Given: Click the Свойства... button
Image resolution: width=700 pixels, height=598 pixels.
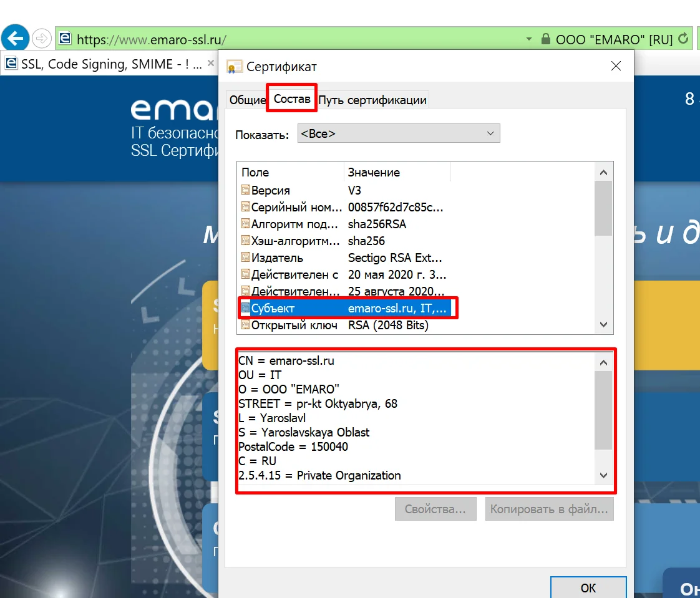Looking at the screenshot, I should tap(435, 509).
